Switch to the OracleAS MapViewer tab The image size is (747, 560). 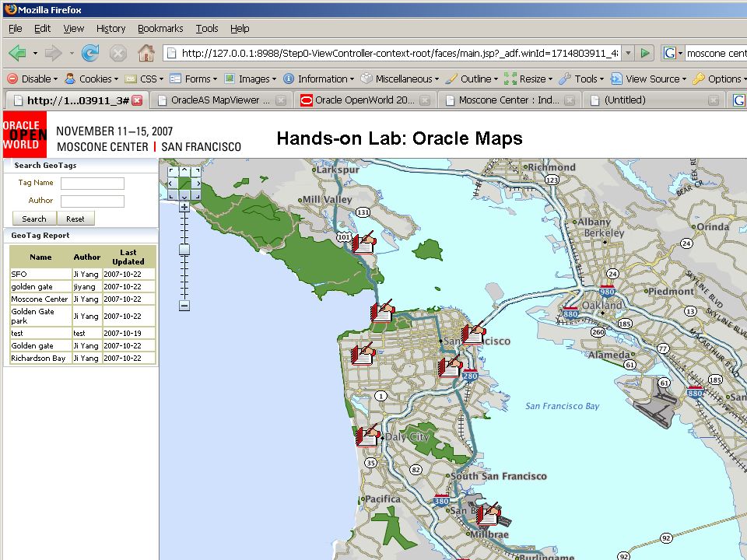(222, 100)
